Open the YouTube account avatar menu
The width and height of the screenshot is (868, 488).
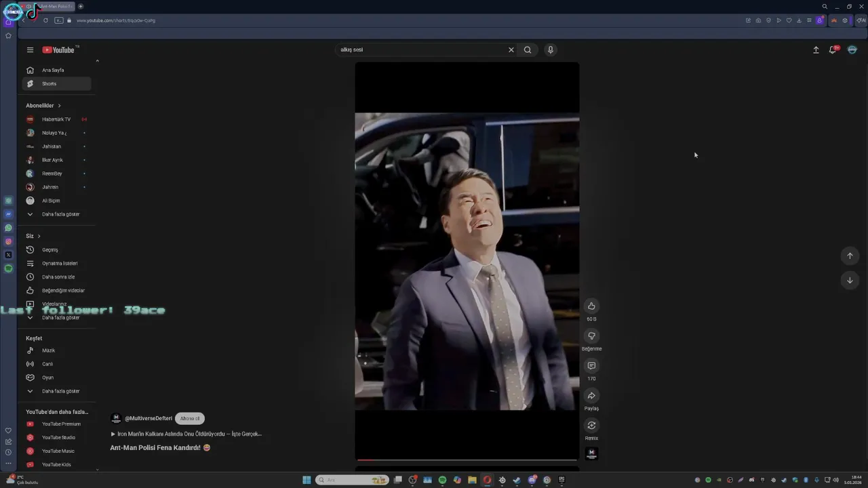click(x=852, y=49)
